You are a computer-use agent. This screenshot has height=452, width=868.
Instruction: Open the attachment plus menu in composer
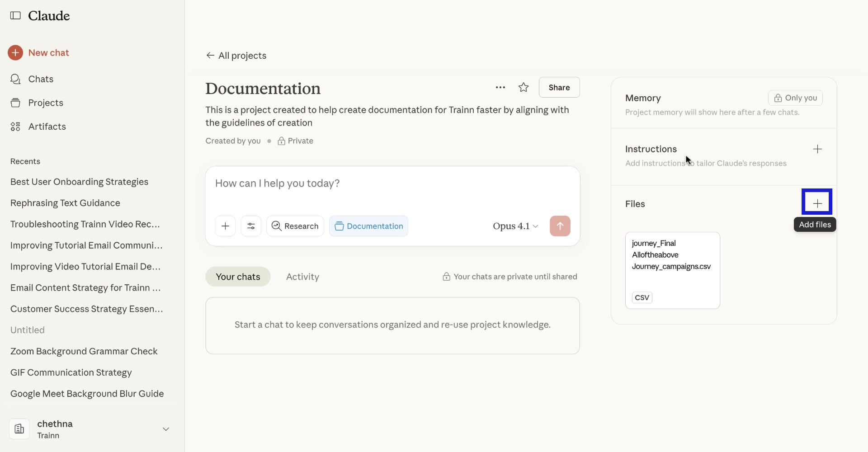pyautogui.click(x=225, y=226)
